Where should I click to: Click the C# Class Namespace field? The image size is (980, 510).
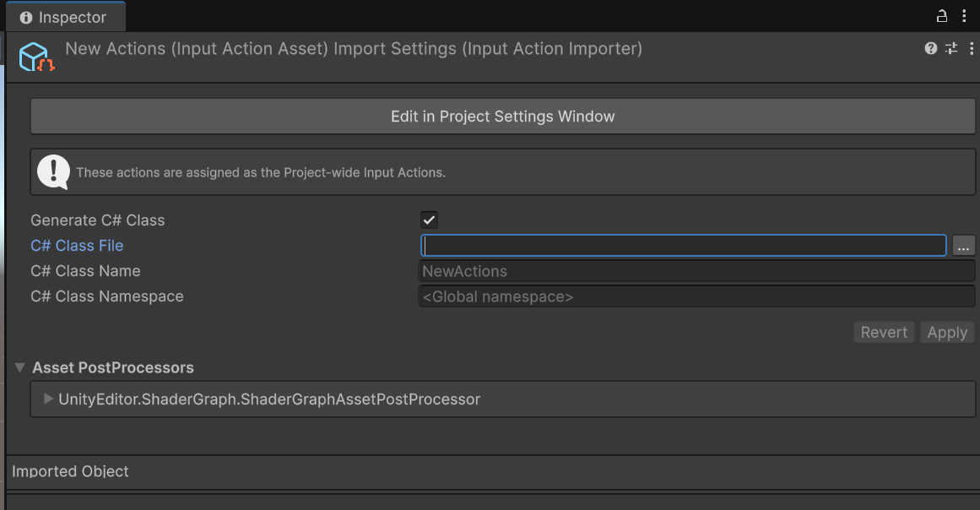[x=696, y=296]
